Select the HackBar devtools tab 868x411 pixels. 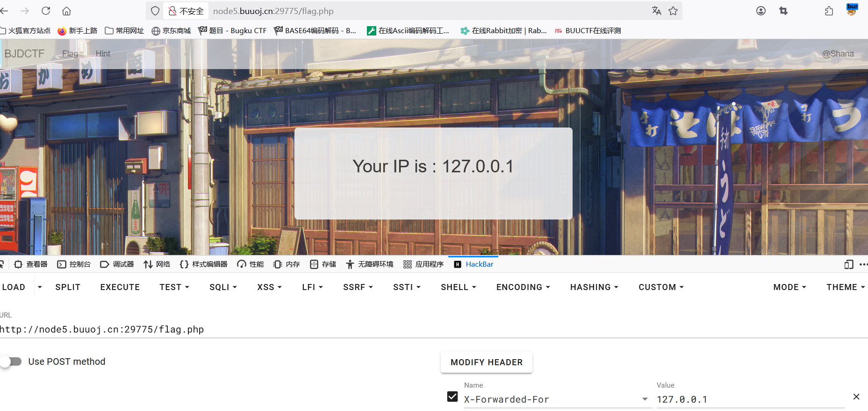point(473,264)
